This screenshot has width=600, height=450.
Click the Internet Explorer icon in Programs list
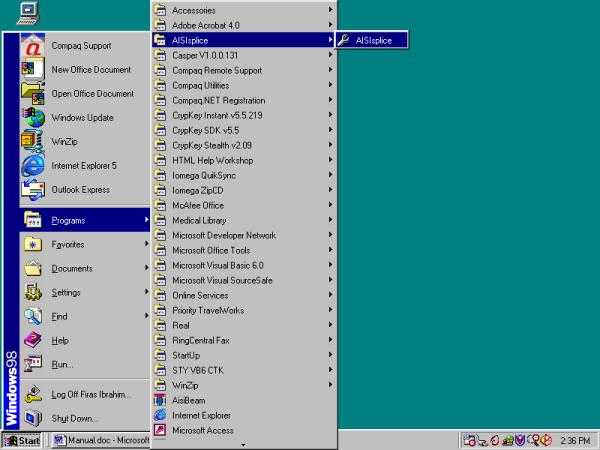160,415
